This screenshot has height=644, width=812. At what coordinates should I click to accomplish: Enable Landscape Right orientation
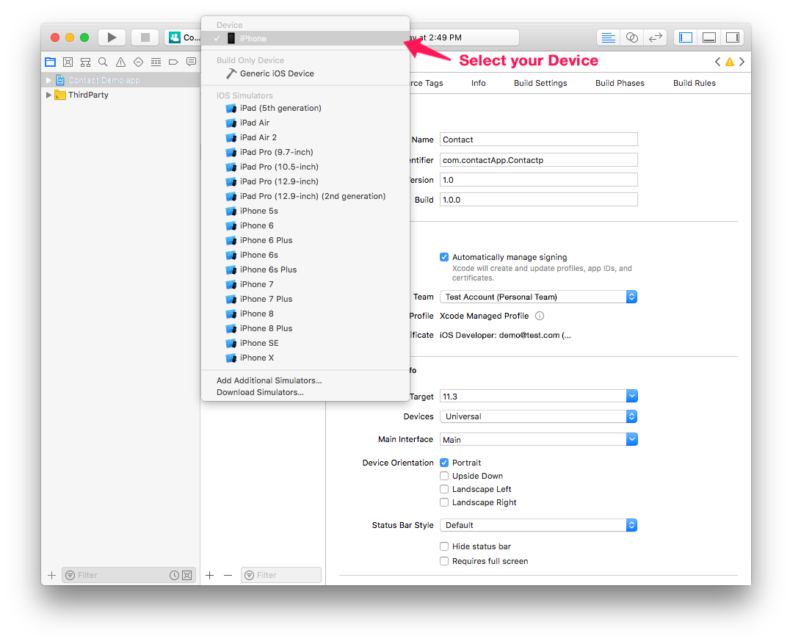point(443,502)
